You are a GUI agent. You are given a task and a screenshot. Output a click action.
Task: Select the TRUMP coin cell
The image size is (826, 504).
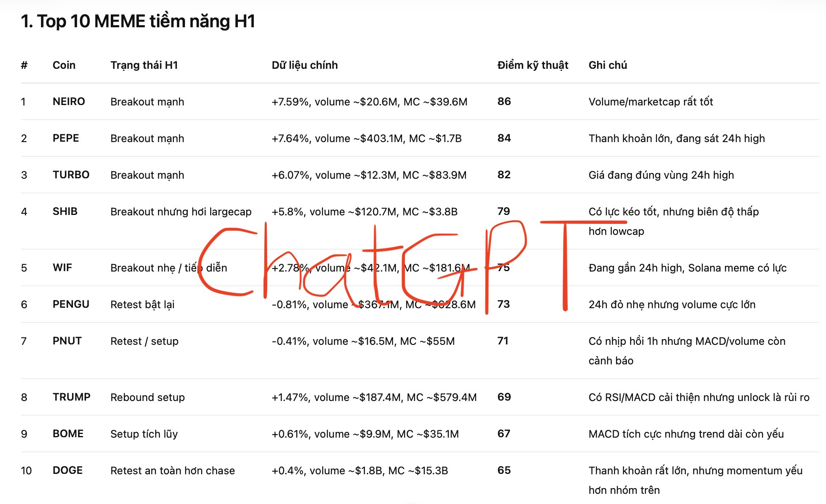71,397
